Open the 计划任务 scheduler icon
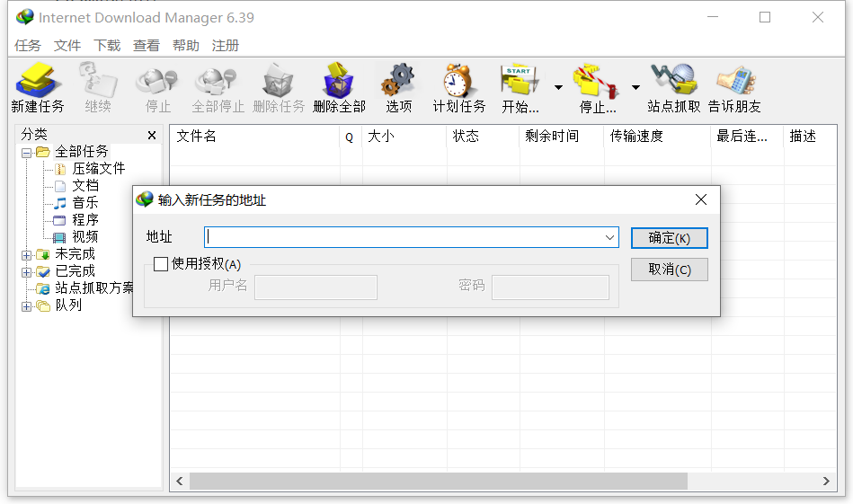The image size is (853, 504). click(458, 82)
